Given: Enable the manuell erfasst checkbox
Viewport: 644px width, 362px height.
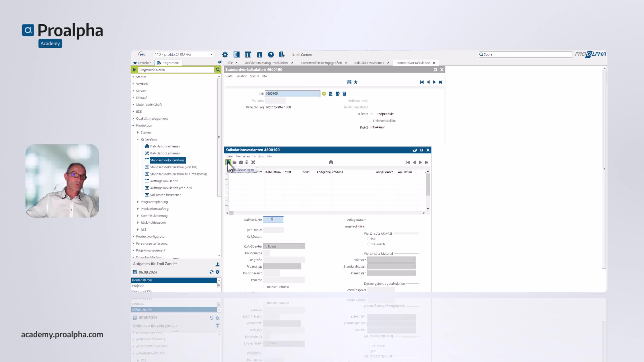Looking at the screenshot, I should pyautogui.click(x=265, y=287).
